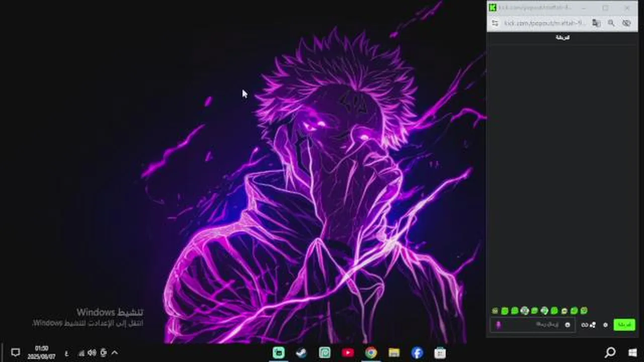The height and width of the screenshot is (362, 644).
Task: Focus the chat message input field
Action: click(x=533, y=325)
